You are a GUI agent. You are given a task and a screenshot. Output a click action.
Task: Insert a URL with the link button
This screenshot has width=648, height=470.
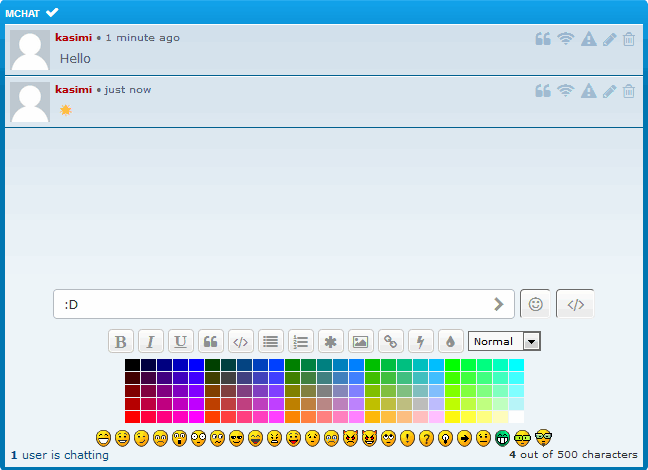390,341
